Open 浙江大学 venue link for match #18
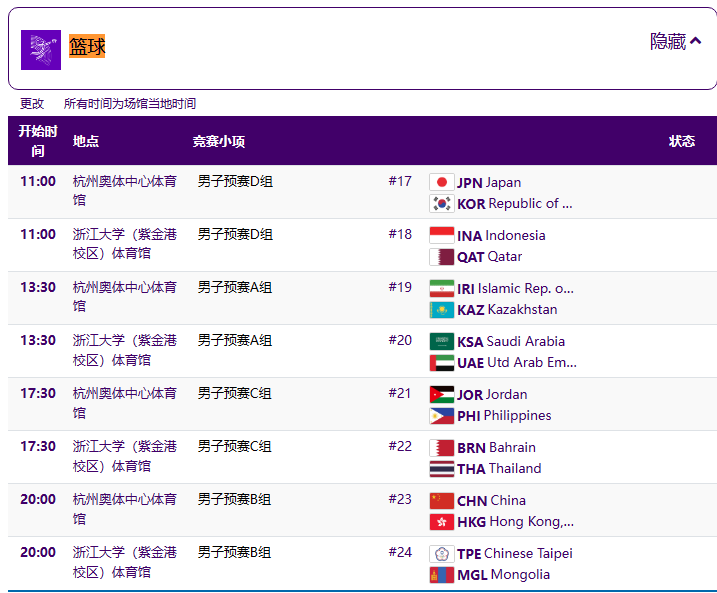The height and width of the screenshot is (593, 717). coord(124,243)
